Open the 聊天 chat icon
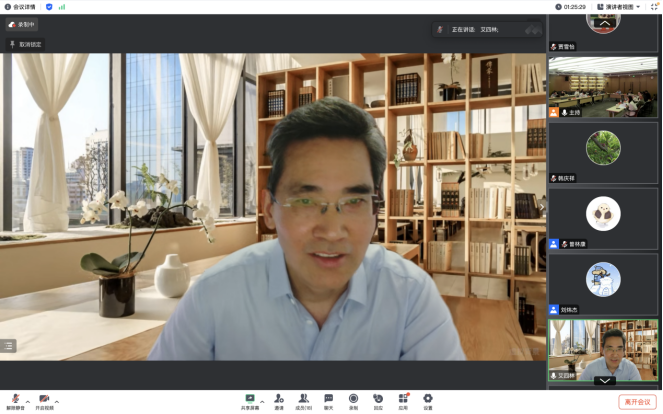 (x=329, y=401)
